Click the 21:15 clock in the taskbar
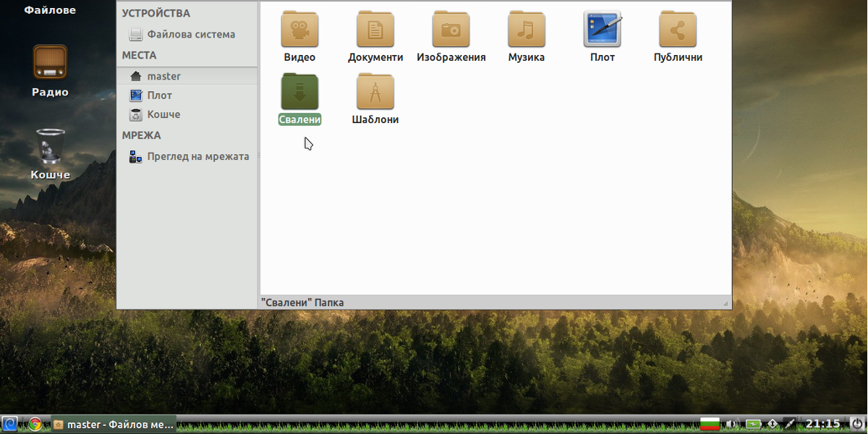This screenshot has width=868, height=434. (822, 424)
